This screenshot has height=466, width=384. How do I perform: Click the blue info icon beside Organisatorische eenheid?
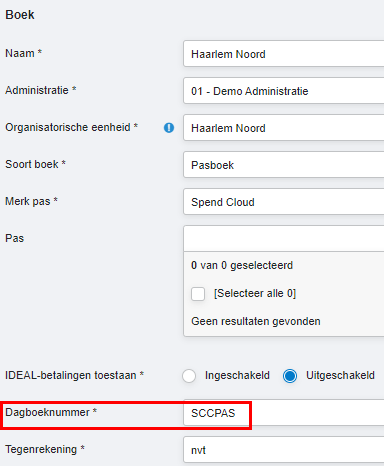click(x=169, y=128)
